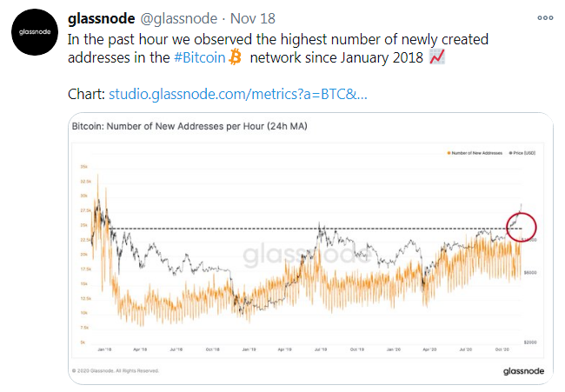
Task: Open the tweet's more options menu
Action: coord(545,17)
